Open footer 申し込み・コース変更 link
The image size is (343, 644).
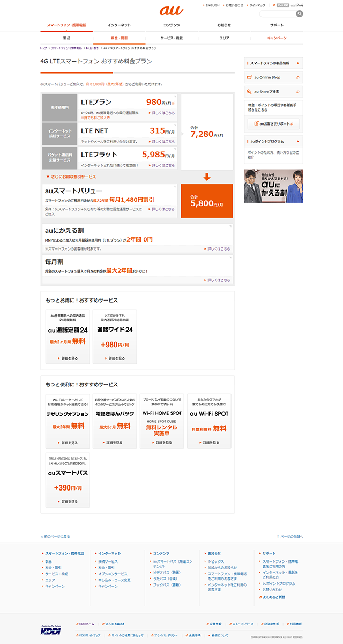click(115, 580)
